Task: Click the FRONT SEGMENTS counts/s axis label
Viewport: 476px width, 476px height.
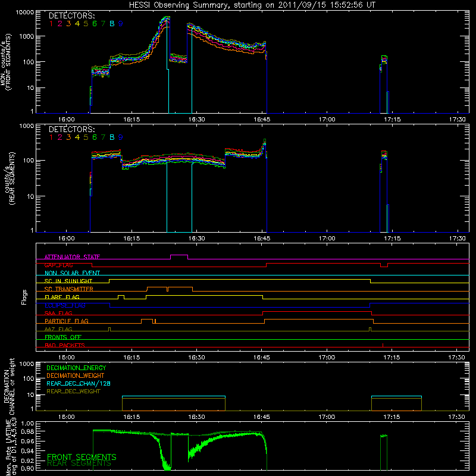Action: [x=5, y=62]
